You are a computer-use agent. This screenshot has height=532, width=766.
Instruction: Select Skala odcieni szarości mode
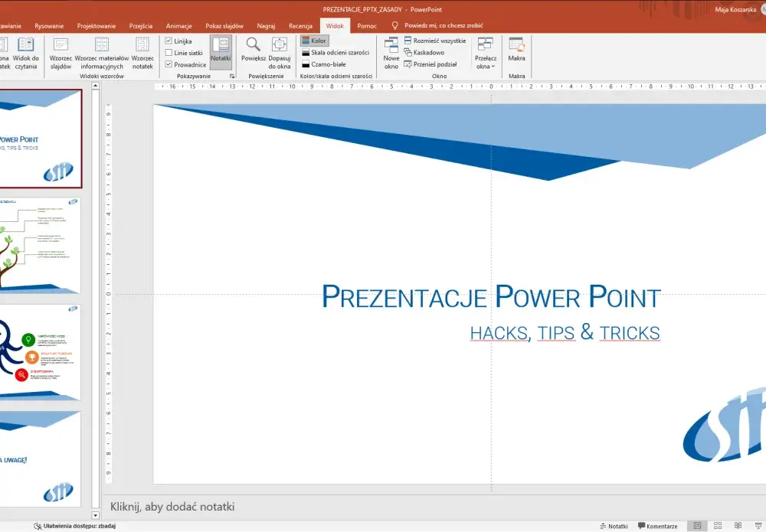point(336,52)
